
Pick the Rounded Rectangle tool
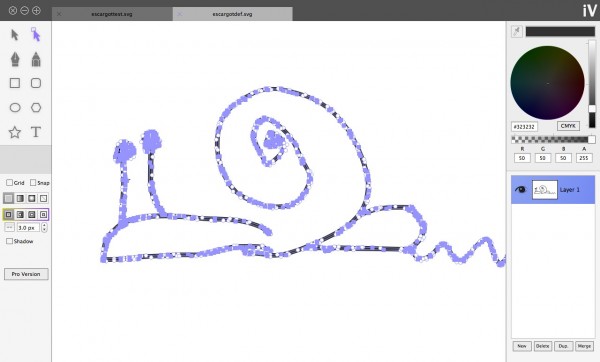point(36,83)
